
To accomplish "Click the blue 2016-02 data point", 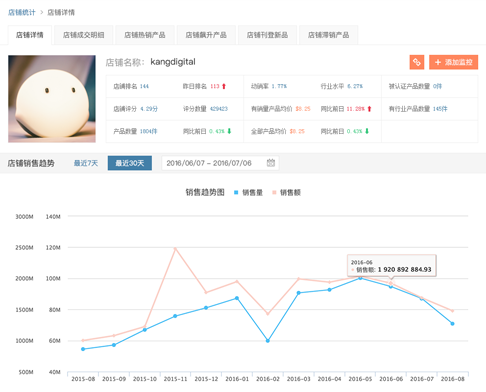I will coord(268,341).
